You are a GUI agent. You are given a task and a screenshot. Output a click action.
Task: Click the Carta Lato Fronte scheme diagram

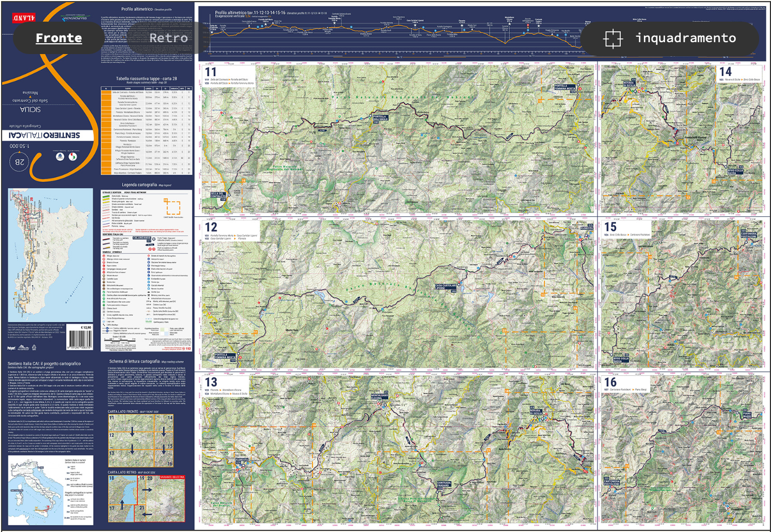click(140, 441)
